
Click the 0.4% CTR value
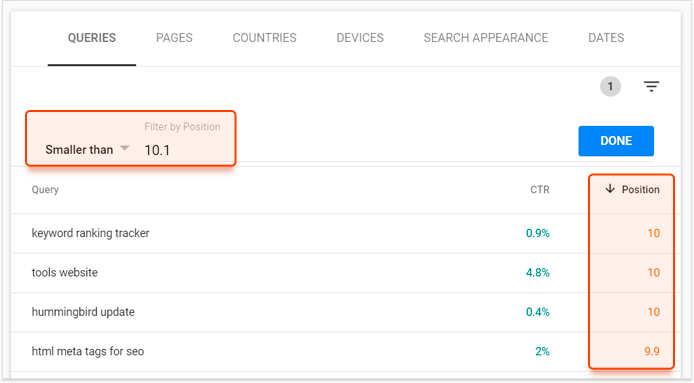click(x=538, y=312)
